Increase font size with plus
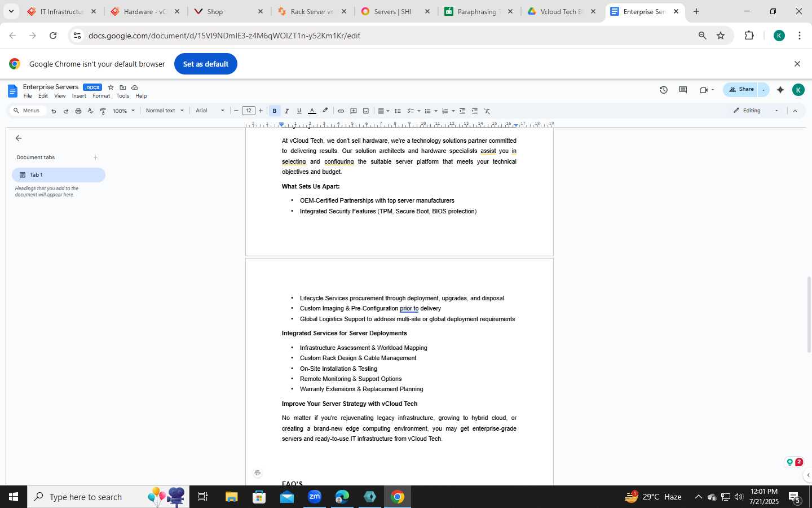The image size is (812, 508). 261,111
